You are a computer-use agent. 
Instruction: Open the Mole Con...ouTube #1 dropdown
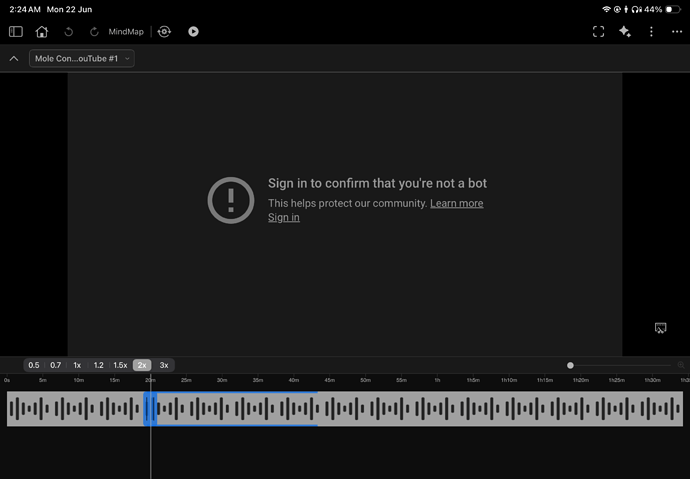click(82, 59)
